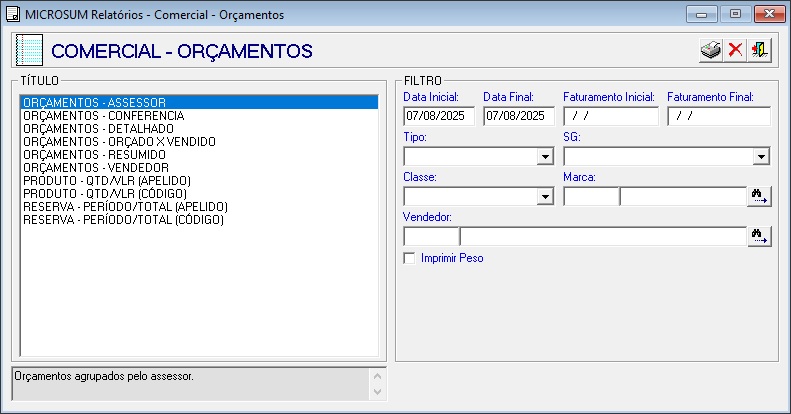Expand the Classe dropdown
This screenshot has width=791, height=414.
point(545,196)
